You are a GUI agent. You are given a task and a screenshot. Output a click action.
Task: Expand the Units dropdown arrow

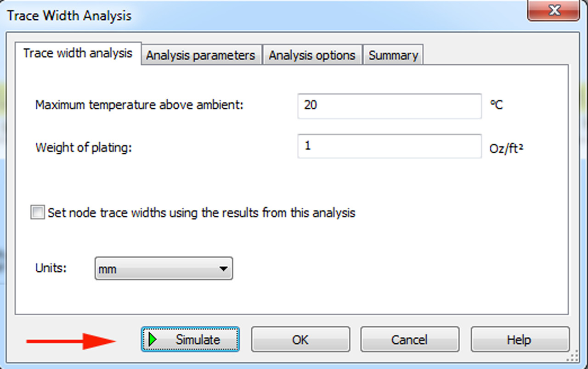223,269
